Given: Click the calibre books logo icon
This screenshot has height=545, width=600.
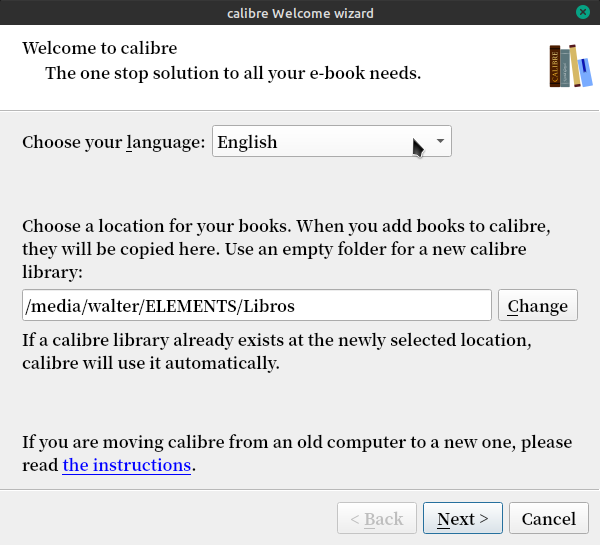Looking at the screenshot, I should coord(571,66).
